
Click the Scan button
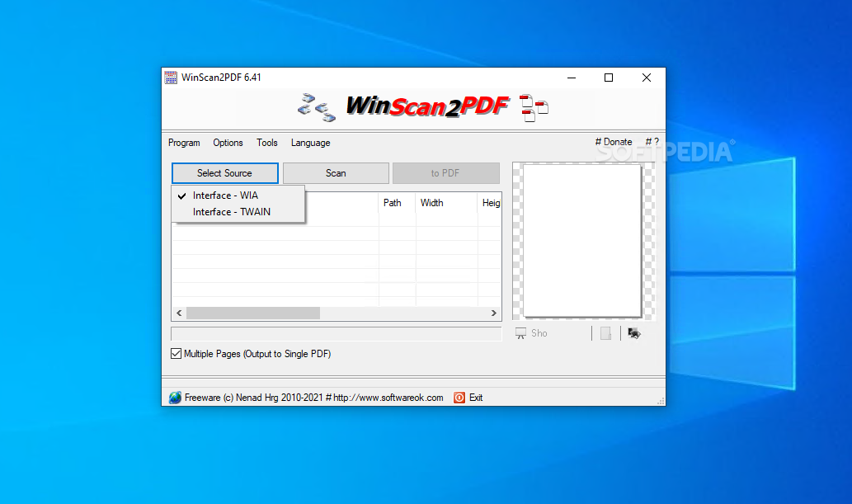(x=336, y=173)
